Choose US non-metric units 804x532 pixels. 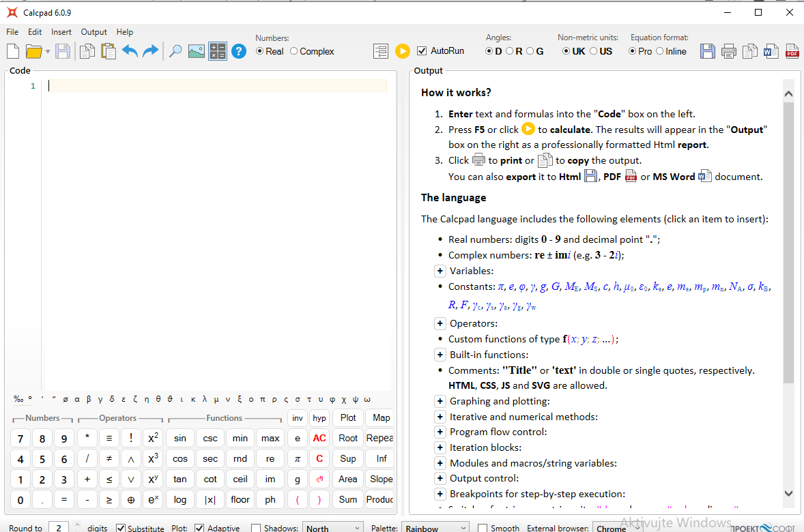594,51
